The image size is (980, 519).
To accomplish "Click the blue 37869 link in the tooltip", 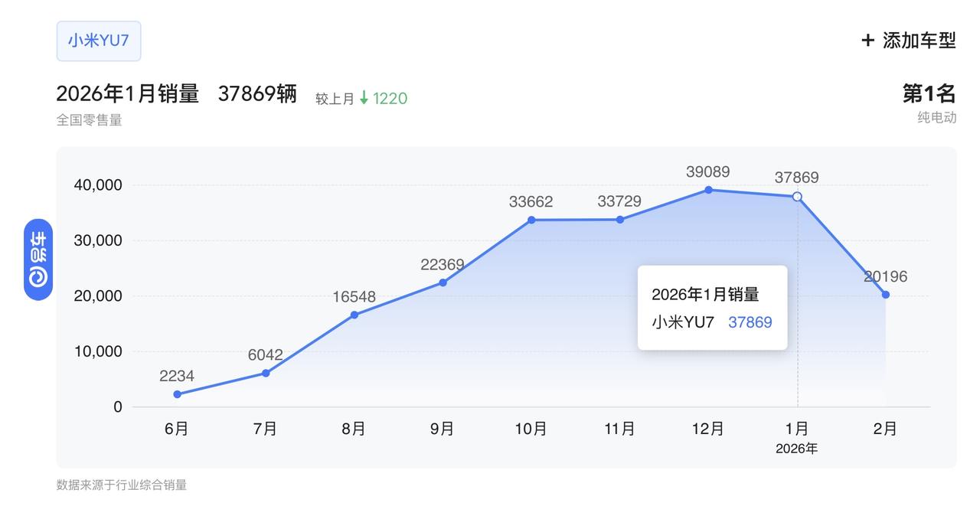I will pos(751,322).
